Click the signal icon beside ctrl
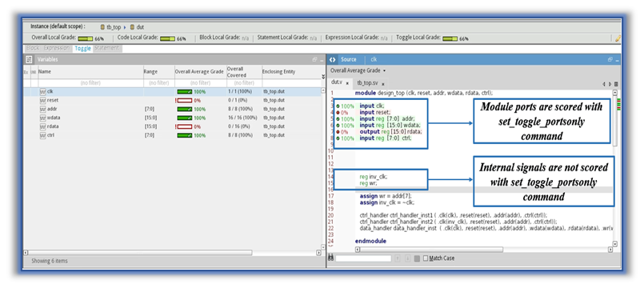The height and width of the screenshot is (288, 644). (42, 135)
